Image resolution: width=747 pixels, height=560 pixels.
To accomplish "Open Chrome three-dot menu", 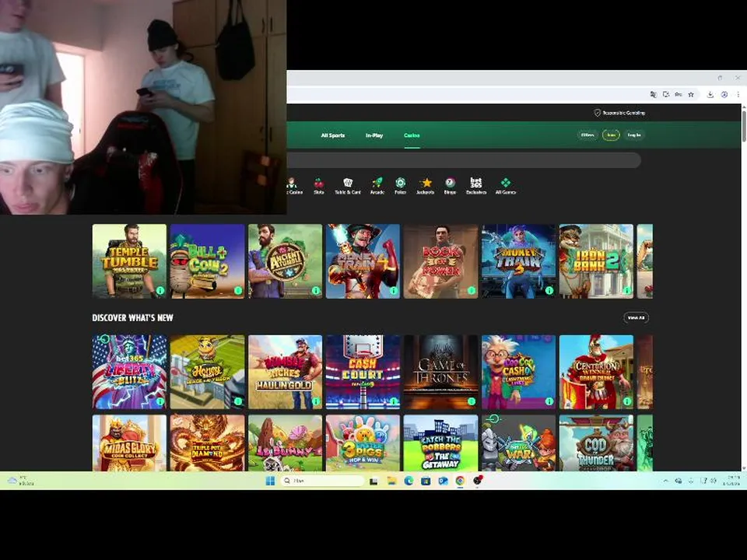I will (x=738, y=94).
